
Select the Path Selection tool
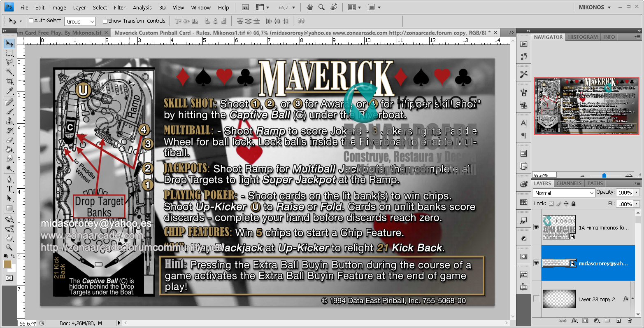click(x=9, y=198)
